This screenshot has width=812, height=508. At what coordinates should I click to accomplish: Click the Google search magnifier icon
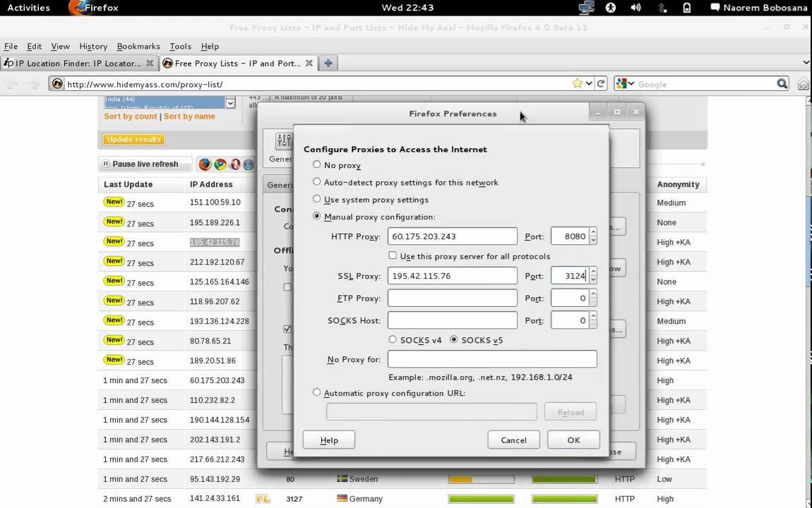pos(782,83)
